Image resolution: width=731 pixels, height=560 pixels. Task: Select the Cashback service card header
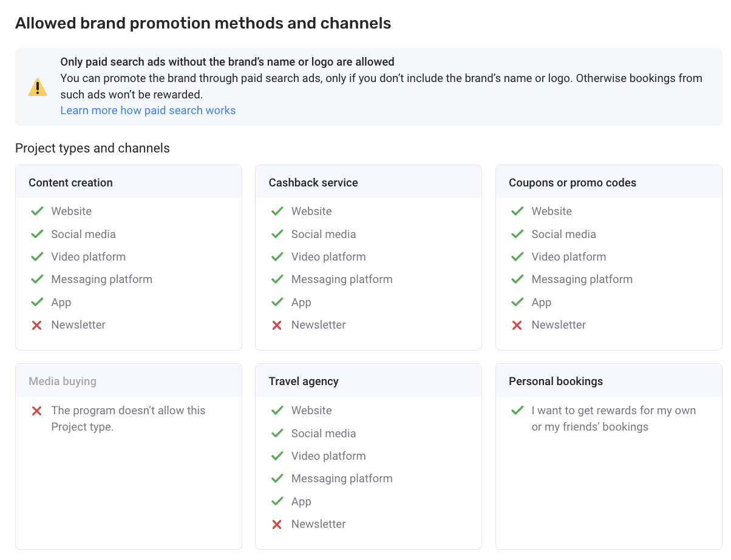coord(313,183)
